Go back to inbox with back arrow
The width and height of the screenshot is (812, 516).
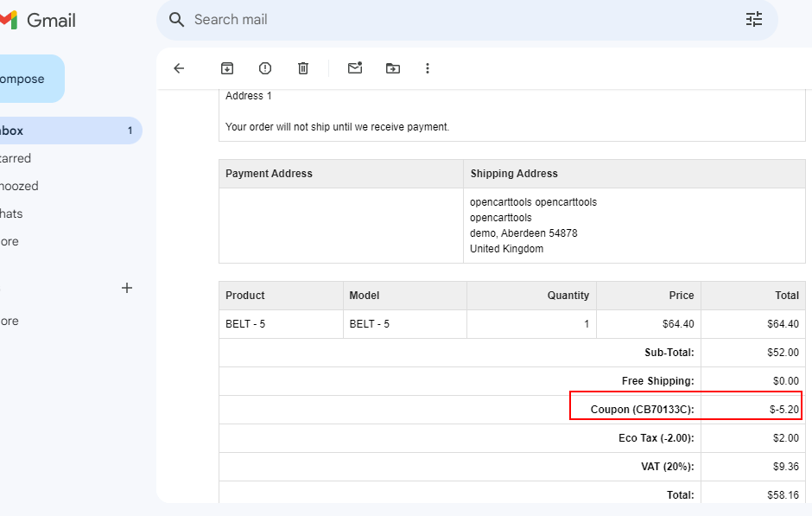[x=179, y=68]
